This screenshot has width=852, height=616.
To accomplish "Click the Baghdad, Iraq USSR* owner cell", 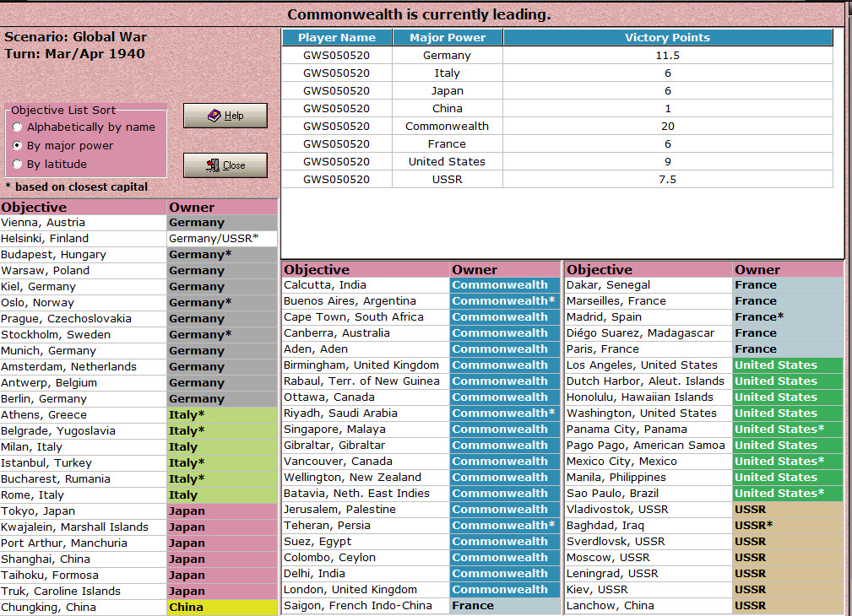I will coord(787,525).
